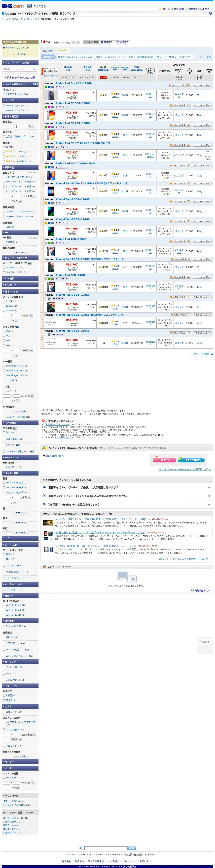The image size is (215, 868).
Task: Click the blue help question mark icon
Action: (210, 13)
